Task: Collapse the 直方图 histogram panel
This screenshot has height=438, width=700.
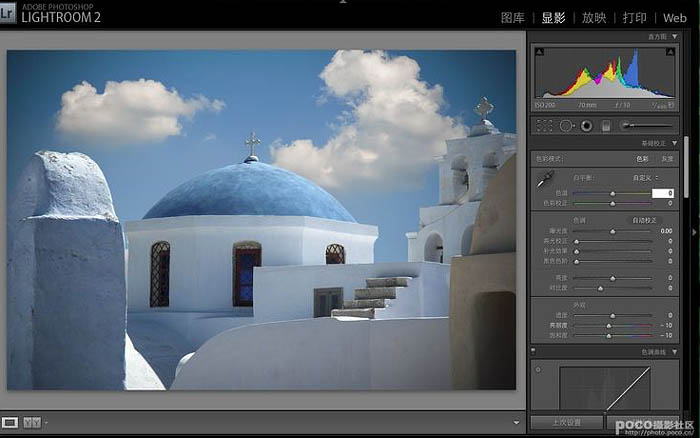Action: [x=673, y=36]
